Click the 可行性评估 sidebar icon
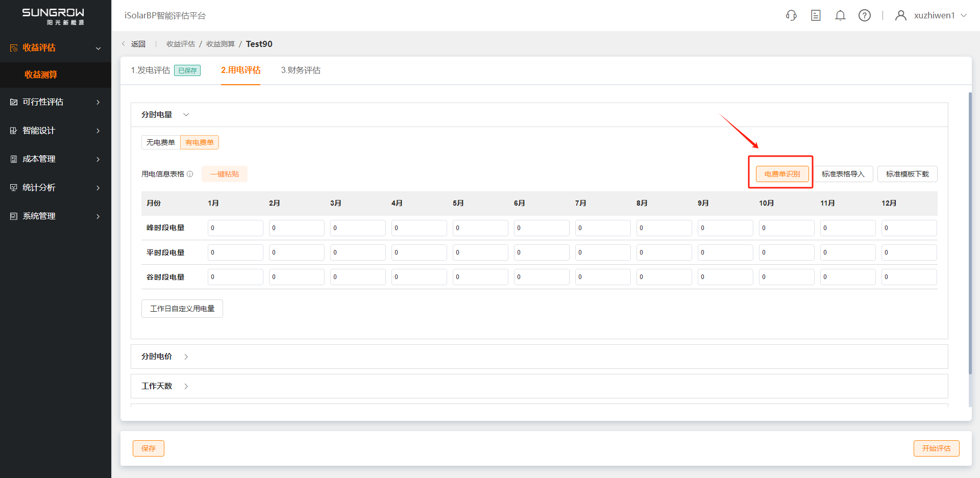Image resolution: width=980 pixels, height=478 pixels. [x=14, y=102]
